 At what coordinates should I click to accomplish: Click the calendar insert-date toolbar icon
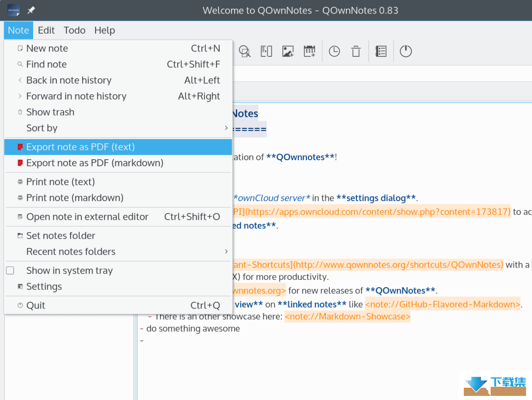tap(310, 51)
